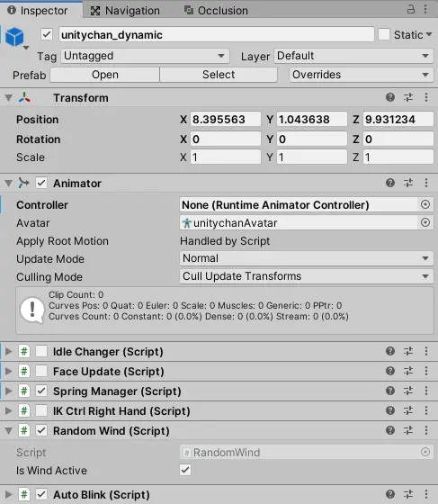Expand the IK Ctrl Right Hand script
The width and height of the screenshot is (438, 504).
click(9, 410)
